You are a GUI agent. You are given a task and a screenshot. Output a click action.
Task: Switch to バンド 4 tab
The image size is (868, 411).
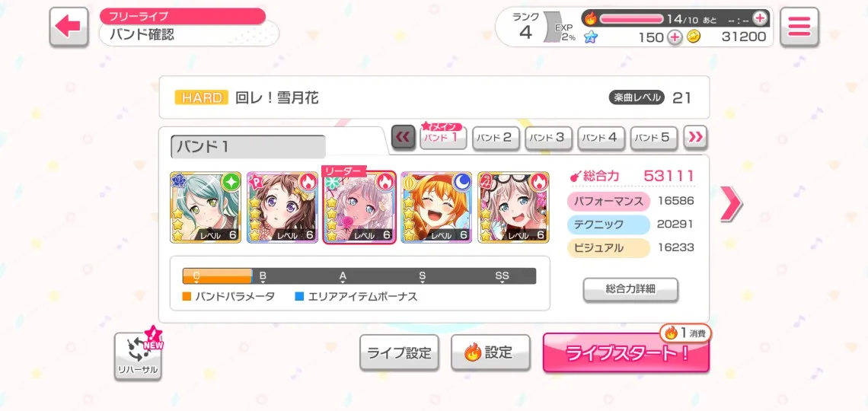602,139
